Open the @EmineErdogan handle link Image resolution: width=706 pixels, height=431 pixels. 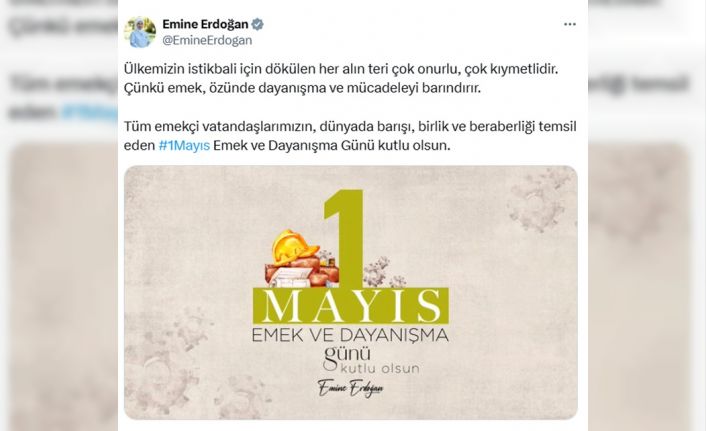point(207,40)
